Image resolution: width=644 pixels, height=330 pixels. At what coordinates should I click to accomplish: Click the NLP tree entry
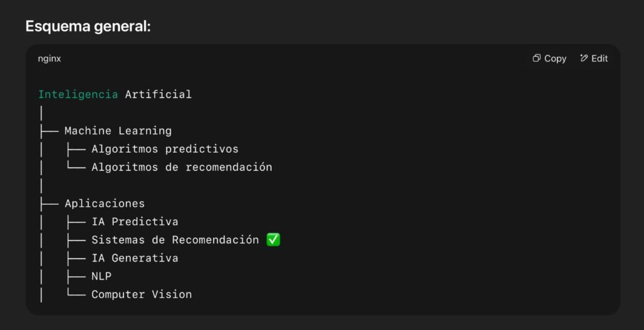pyautogui.click(x=101, y=276)
